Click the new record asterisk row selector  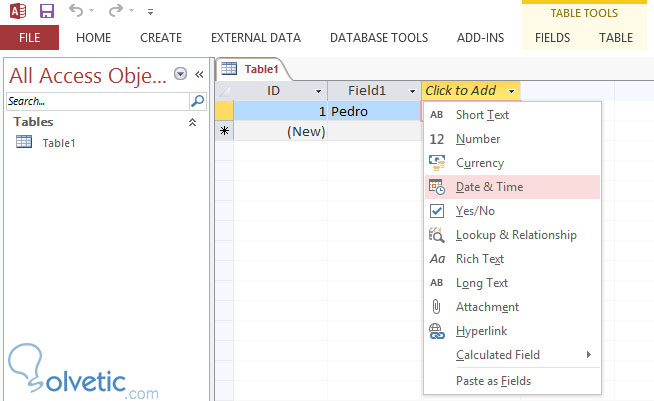pyautogui.click(x=224, y=131)
